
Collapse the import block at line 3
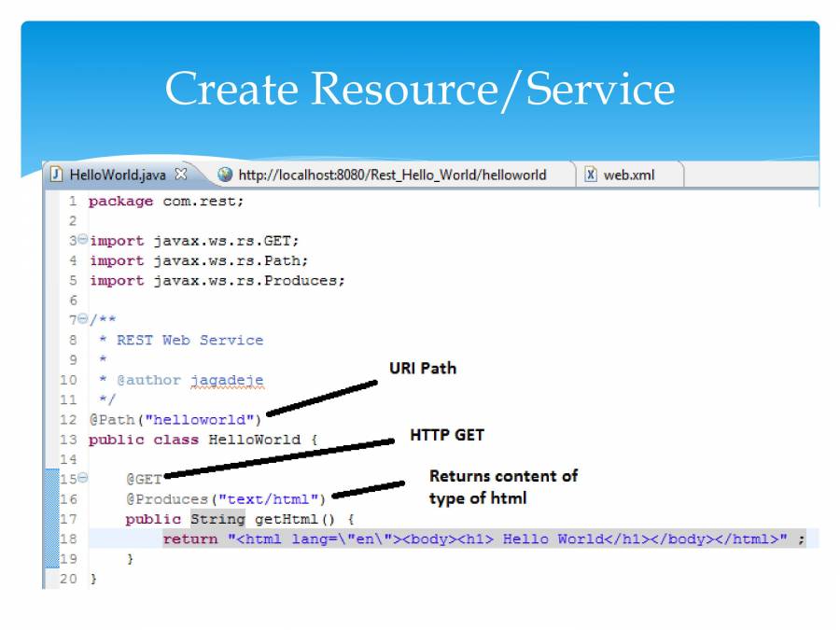[x=82, y=241]
